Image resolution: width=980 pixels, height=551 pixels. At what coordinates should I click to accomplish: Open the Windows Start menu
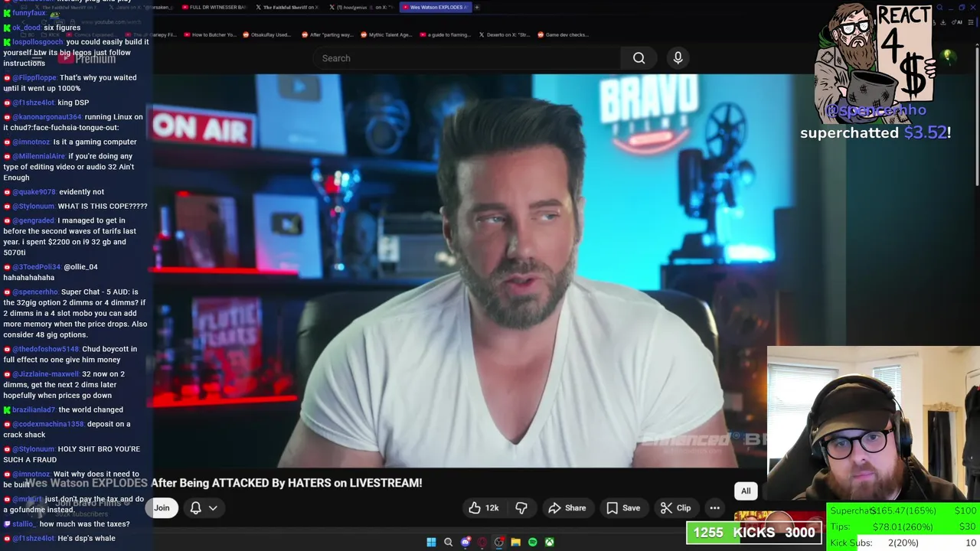coord(431,542)
